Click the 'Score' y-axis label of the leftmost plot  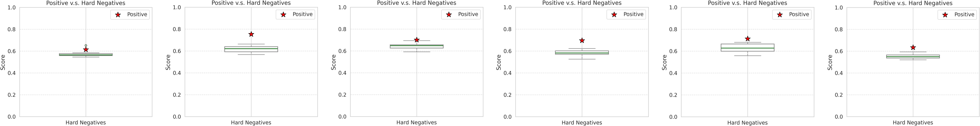coord(3,62)
